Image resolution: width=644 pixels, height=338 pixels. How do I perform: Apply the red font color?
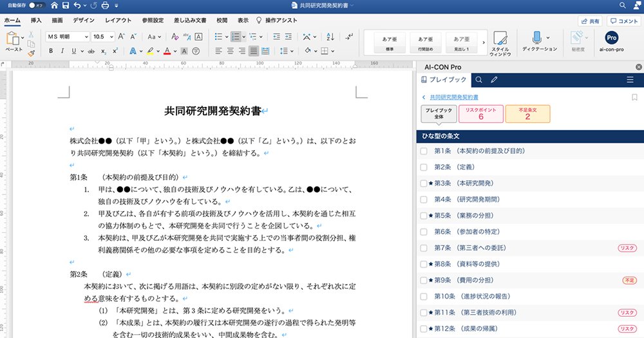tap(167, 51)
